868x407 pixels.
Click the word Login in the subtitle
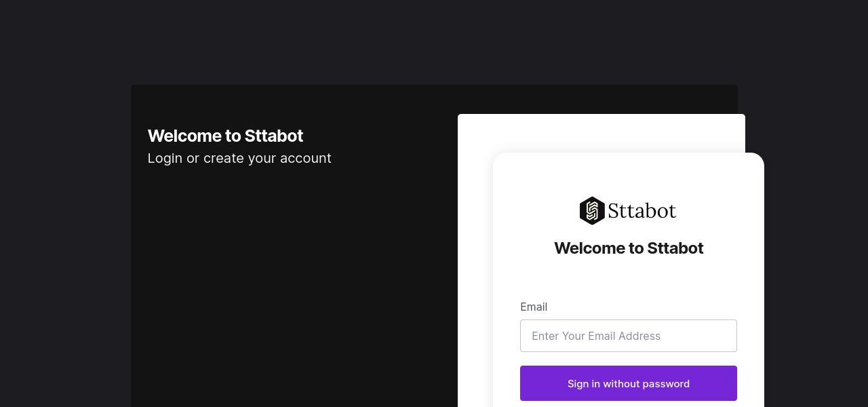click(165, 158)
